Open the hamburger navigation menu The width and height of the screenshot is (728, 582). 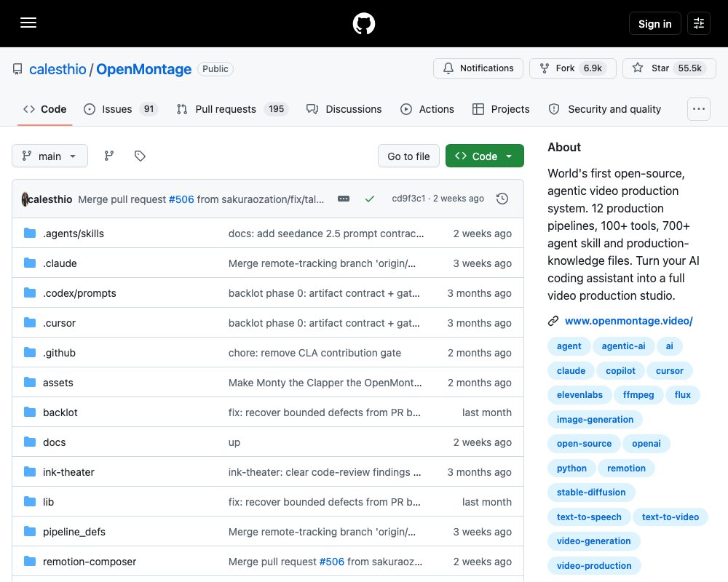click(28, 23)
